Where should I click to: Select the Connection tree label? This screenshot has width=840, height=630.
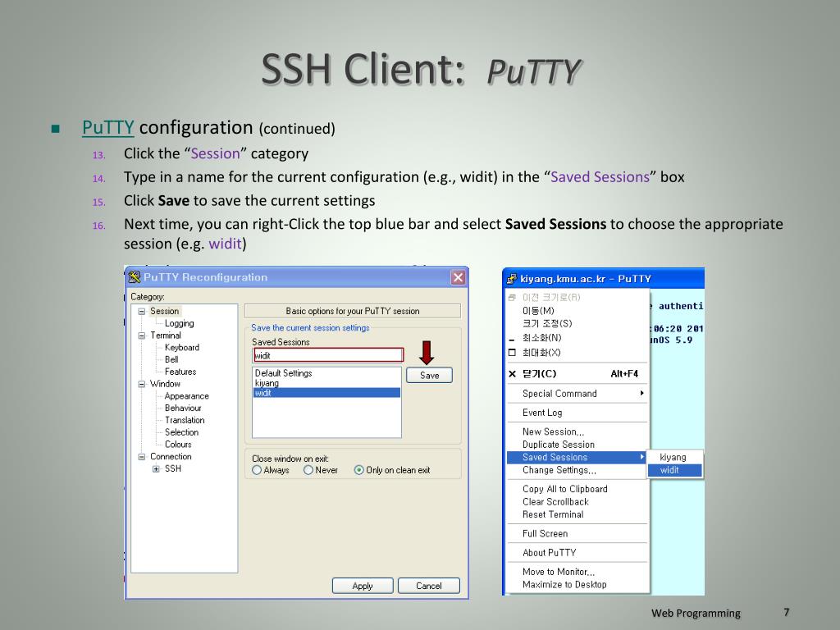point(171,456)
